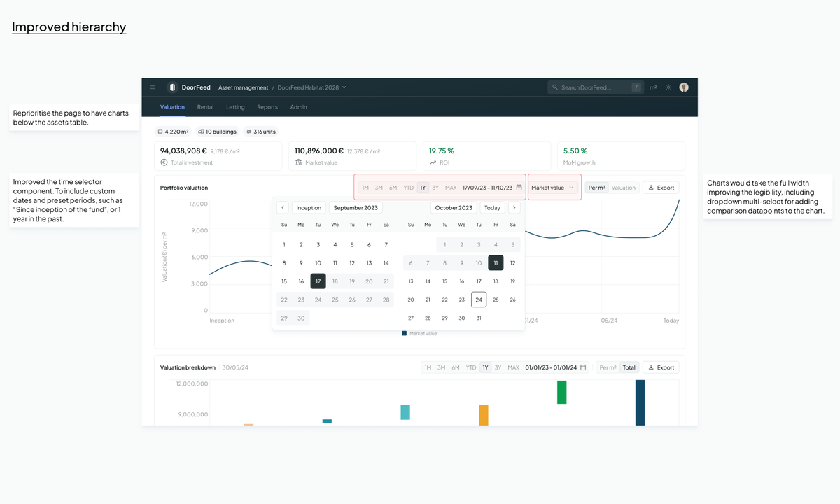Click the units icon beside 316 units
This screenshot has width=840, height=504.
(x=249, y=131)
